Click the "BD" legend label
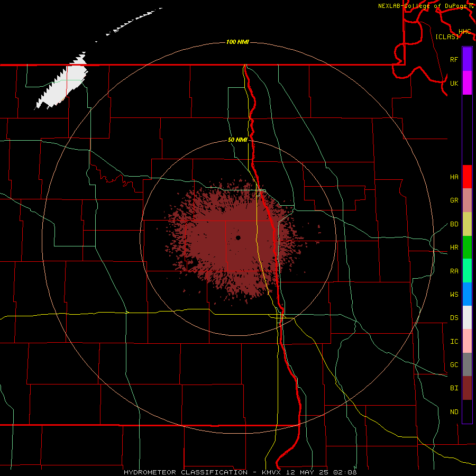This screenshot has height=476, width=476. tap(454, 224)
